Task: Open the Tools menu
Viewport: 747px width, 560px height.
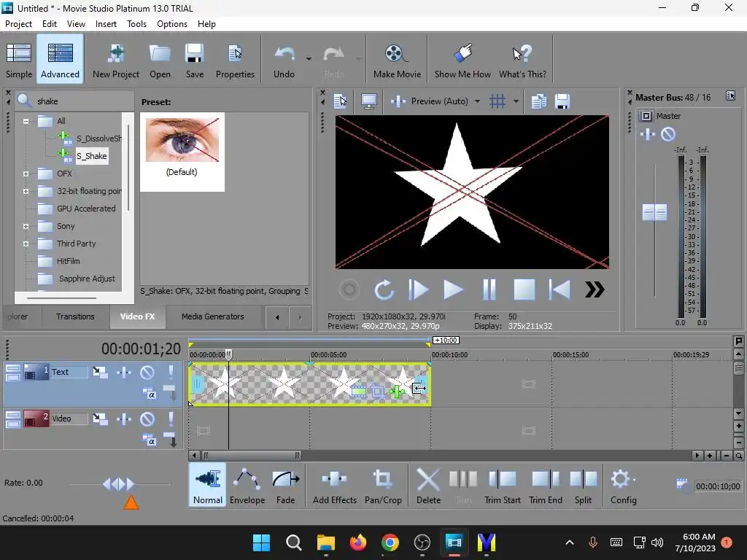Action: pyautogui.click(x=136, y=24)
